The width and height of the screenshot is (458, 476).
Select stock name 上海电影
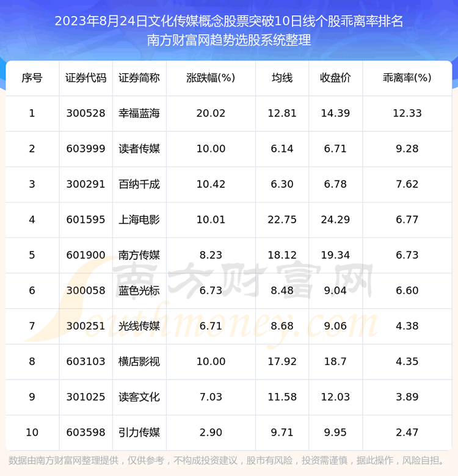(139, 220)
